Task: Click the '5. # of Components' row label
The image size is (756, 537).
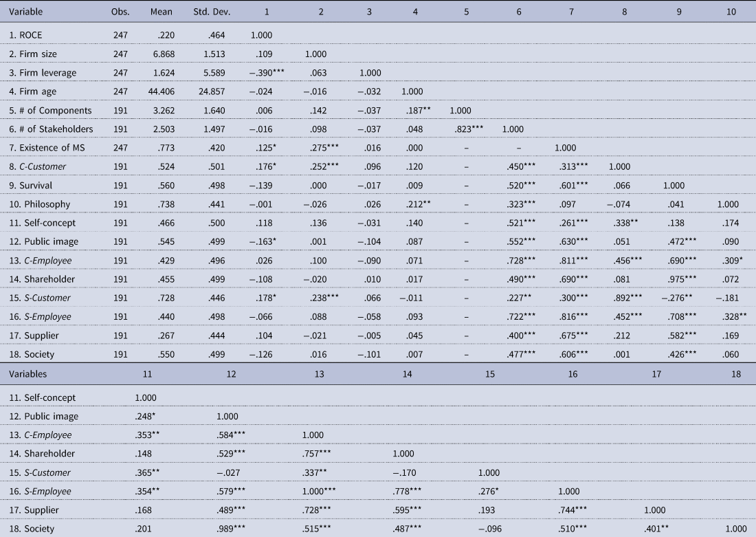Action: pos(50,110)
